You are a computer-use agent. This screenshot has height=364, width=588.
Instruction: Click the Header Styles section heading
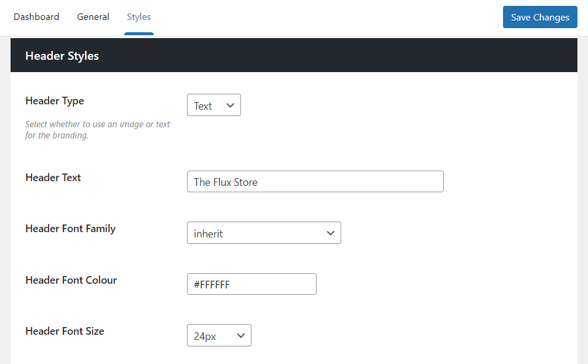coord(62,56)
